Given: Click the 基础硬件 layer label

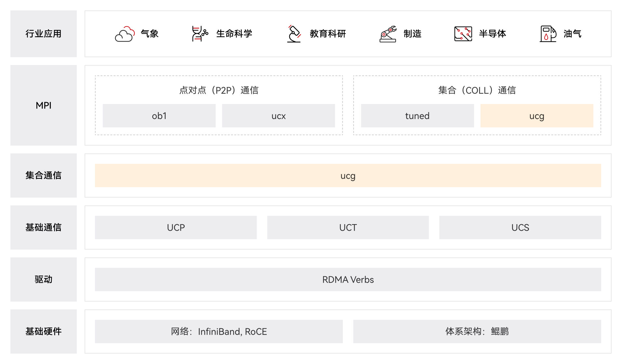Looking at the screenshot, I should tap(44, 331).
